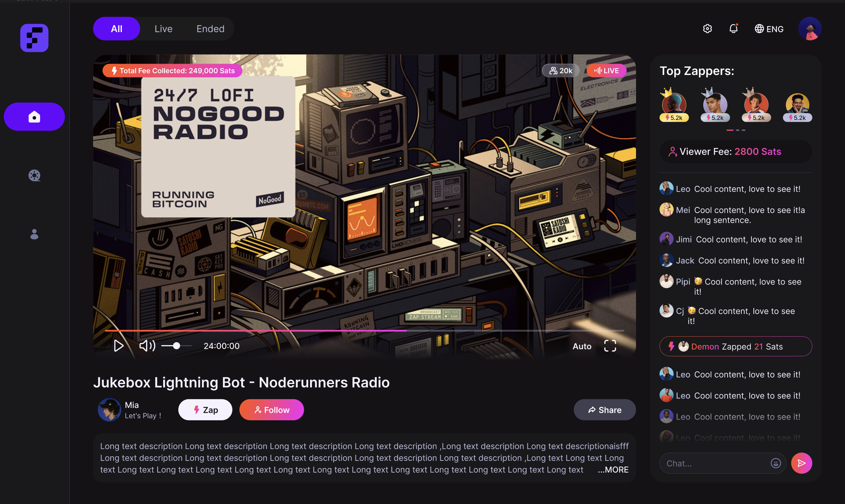The height and width of the screenshot is (504, 845).
Task: Click the home icon in sidebar
Action: (x=34, y=117)
